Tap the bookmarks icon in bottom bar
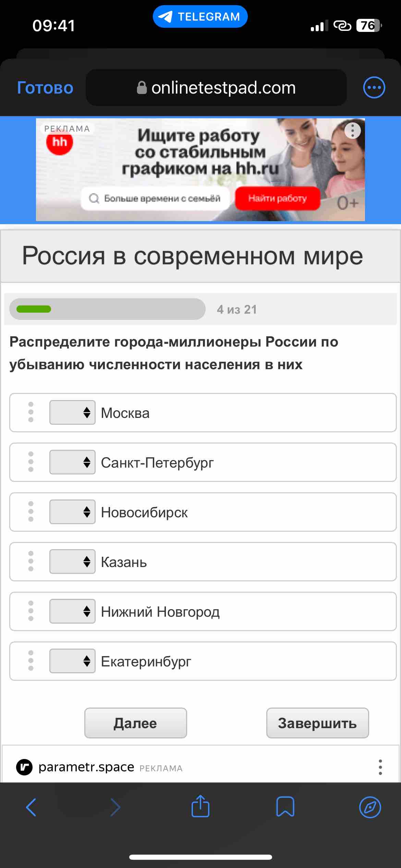401x868 pixels. click(x=285, y=806)
